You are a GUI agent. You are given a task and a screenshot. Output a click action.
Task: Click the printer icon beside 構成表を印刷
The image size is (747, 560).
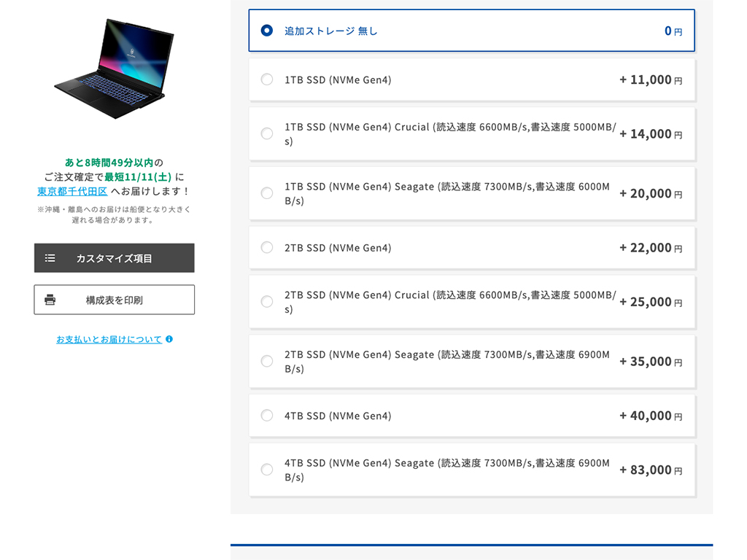[50, 300]
